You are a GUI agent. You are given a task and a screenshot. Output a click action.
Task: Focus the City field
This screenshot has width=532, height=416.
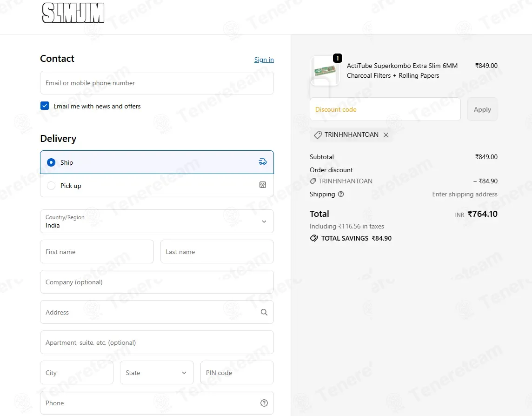tap(77, 373)
